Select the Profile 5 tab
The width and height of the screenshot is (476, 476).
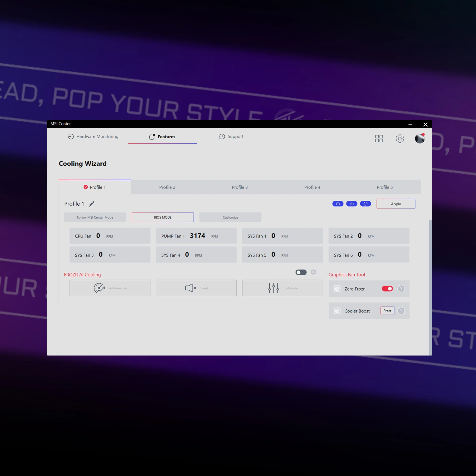point(385,187)
